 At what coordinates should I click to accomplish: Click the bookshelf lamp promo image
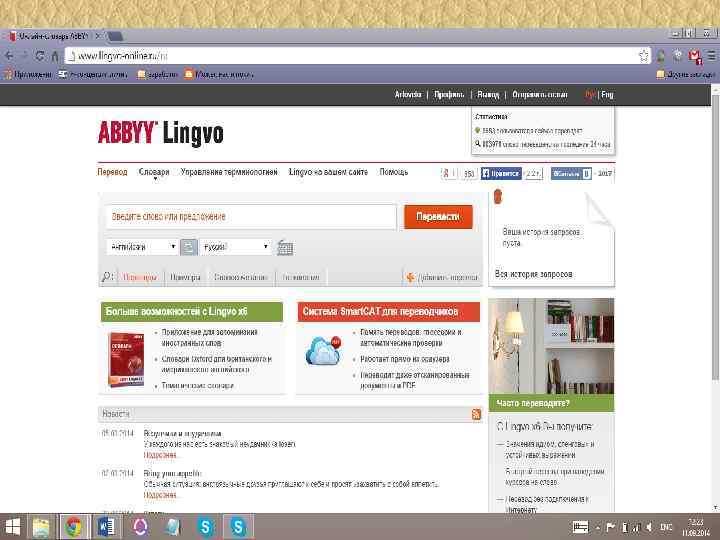[551, 346]
